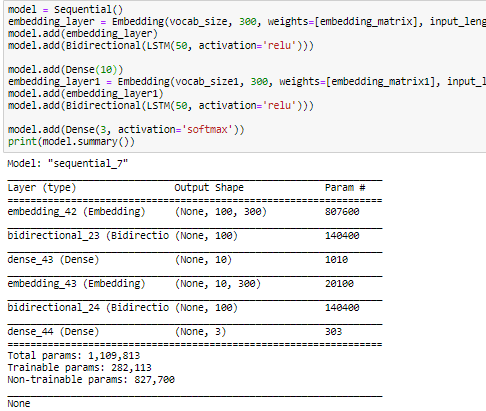Click the Dense(3, activation='softmax') code line
This screenshot has height=411, width=486.
pos(126,130)
